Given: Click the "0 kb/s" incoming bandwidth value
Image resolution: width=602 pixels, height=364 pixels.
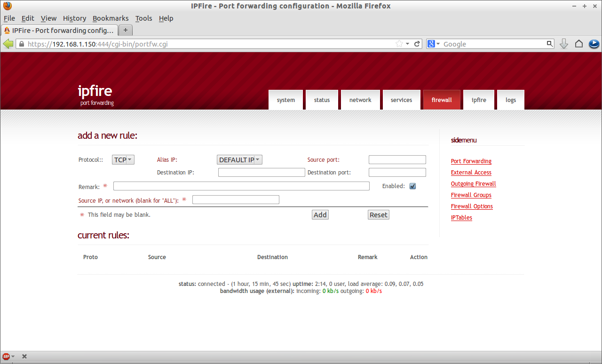Looking at the screenshot, I should [x=331, y=291].
